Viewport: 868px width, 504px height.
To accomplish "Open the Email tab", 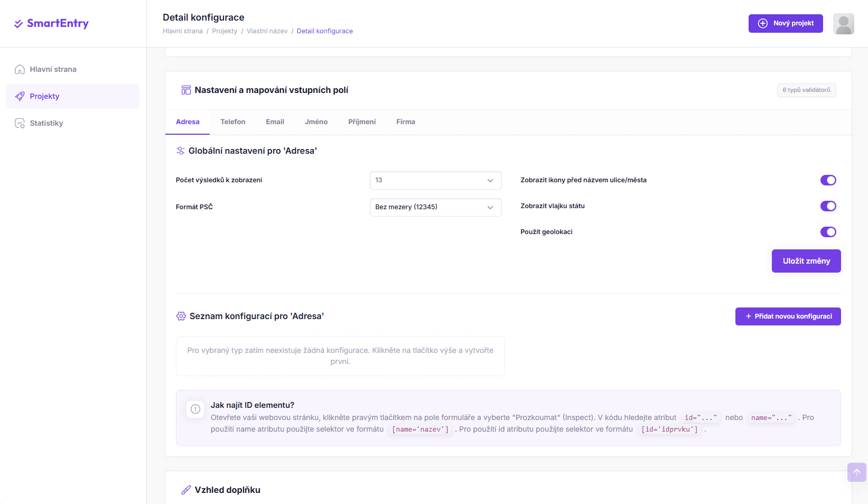I will point(275,122).
